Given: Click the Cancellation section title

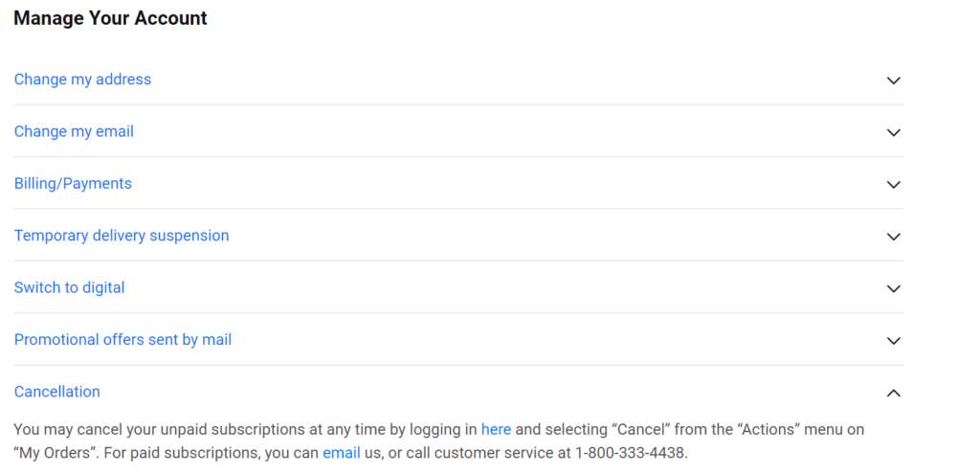Looking at the screenshot, I should click(57, 392).
